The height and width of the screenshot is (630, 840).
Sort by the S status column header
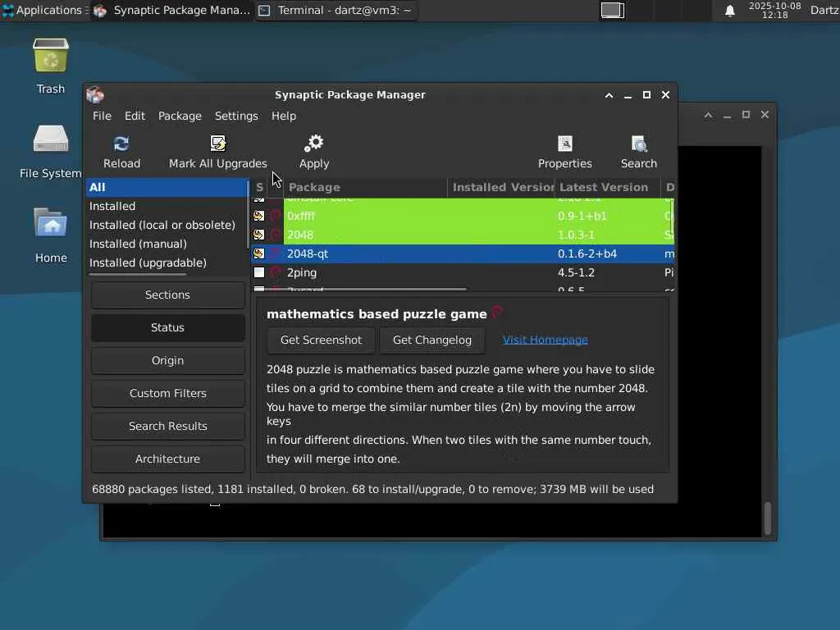pos(259,188)
